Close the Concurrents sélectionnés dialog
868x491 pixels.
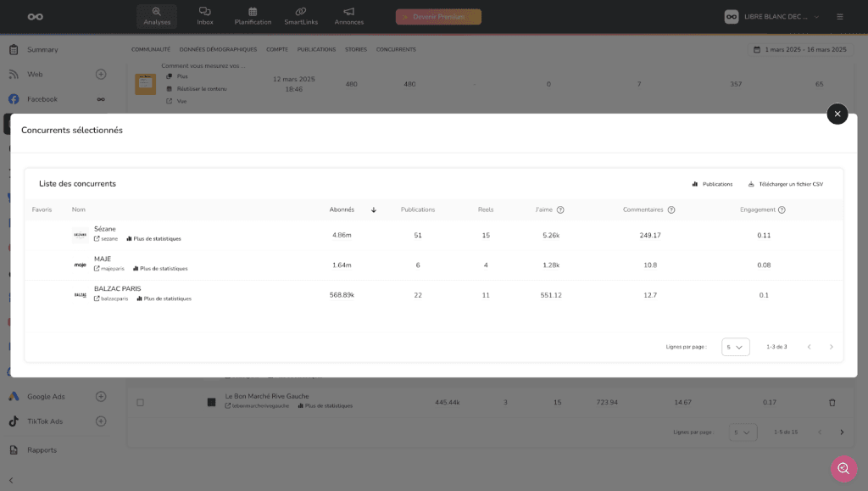(x=837, y=114)
